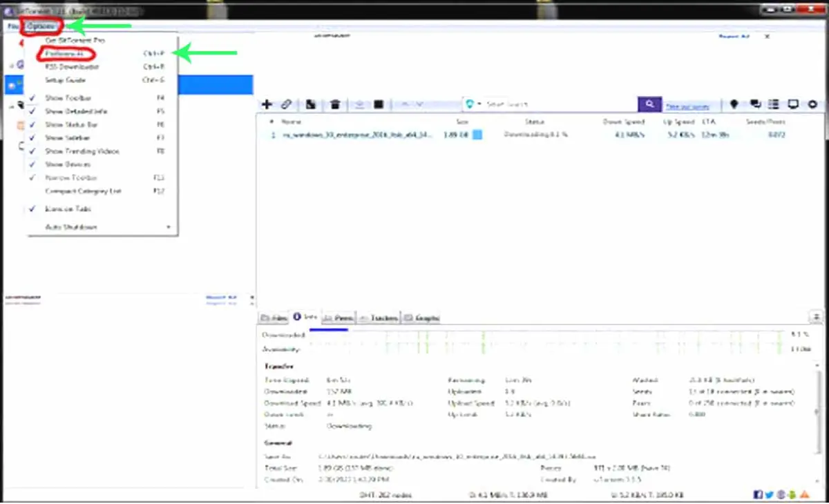Open the File menu
The width and height of the screenshot is (829, 504).
tap(13, 26)
